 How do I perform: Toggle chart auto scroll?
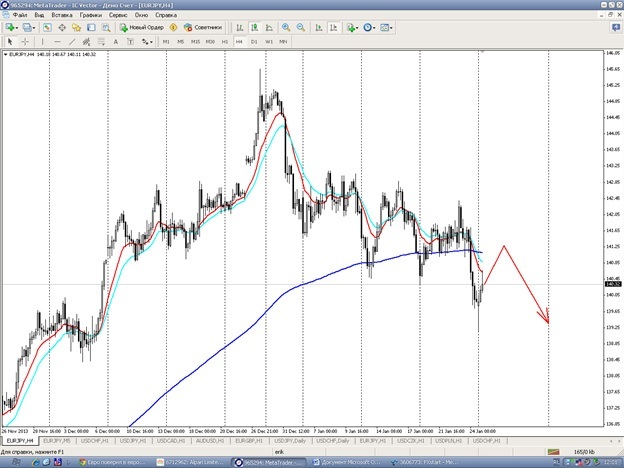coord(317,28)
